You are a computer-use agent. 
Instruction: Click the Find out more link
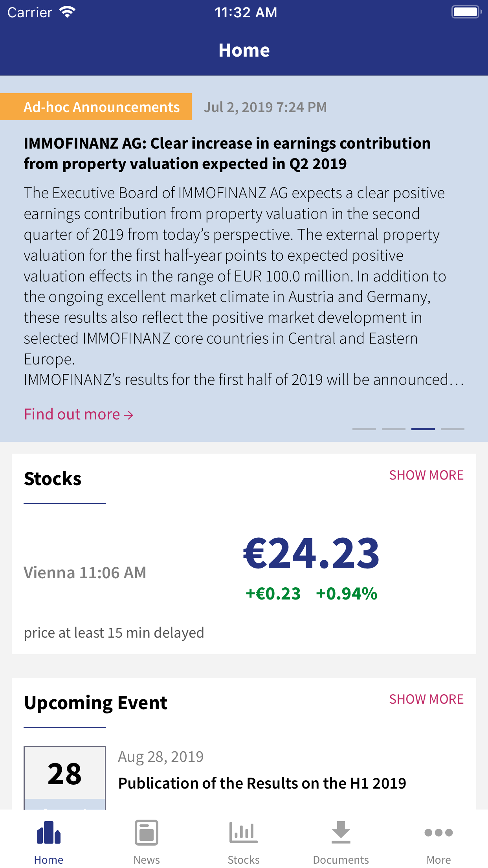point(79,414)
